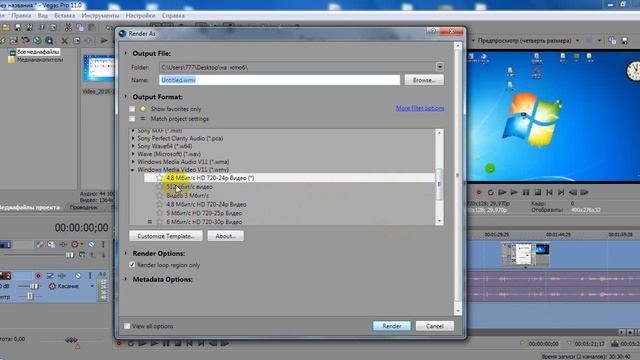This screenshot has height=360, width=640.
Task: Expand the Metadata Options section
Action: (126, 279)
